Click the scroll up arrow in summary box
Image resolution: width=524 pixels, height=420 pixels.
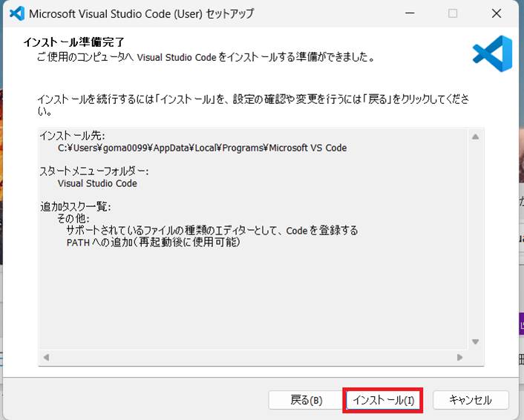[476, 137]
